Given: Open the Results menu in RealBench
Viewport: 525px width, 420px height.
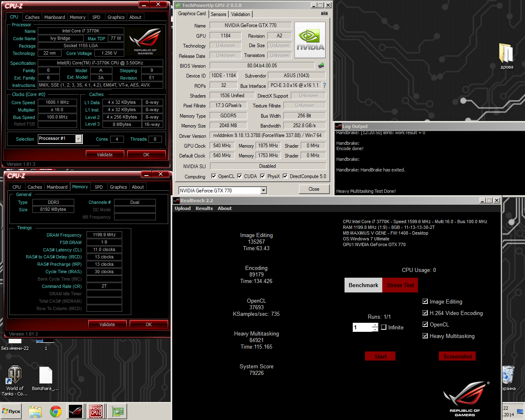Looking at the screenshot, I should tap(204, 208).
